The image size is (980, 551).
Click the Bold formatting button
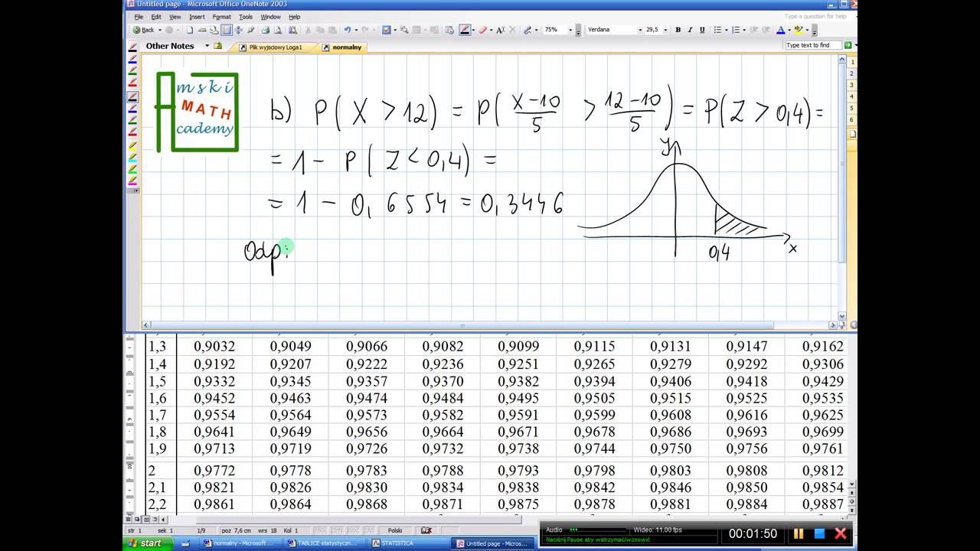[x=678, y=30]
